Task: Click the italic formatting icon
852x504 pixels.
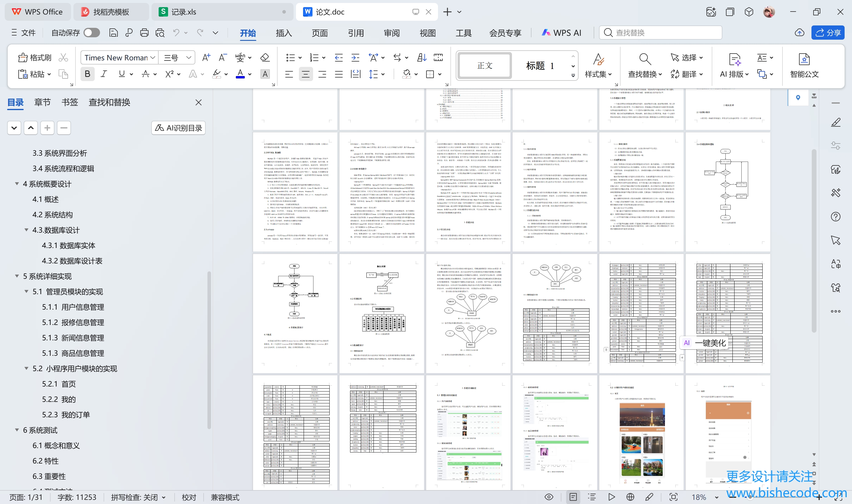Action: (104, 74)
